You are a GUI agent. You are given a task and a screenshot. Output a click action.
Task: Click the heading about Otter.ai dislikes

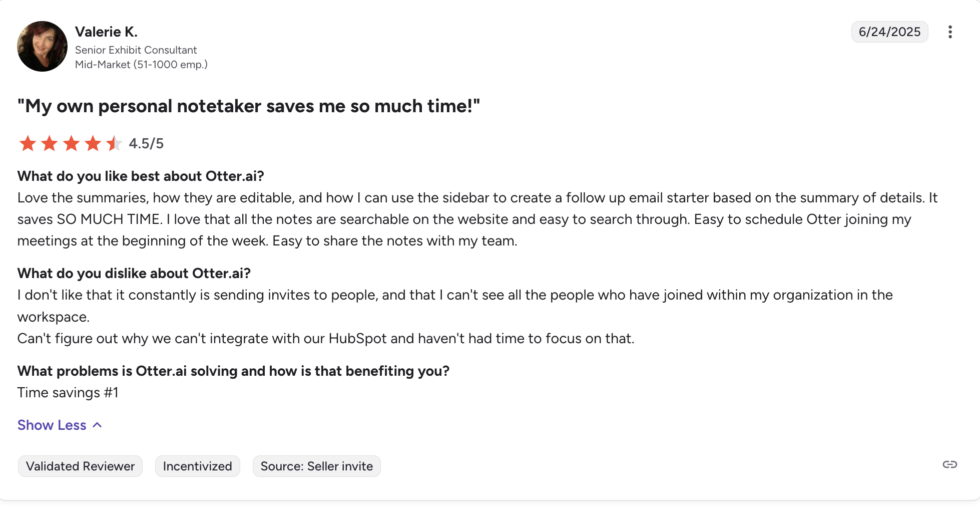pos(134,274)
